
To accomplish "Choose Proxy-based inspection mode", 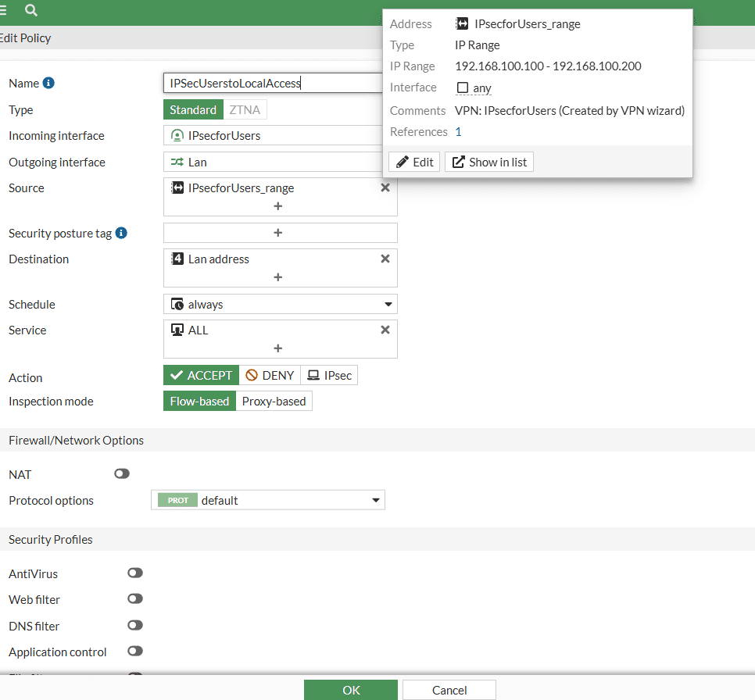I will click(274, 402).
